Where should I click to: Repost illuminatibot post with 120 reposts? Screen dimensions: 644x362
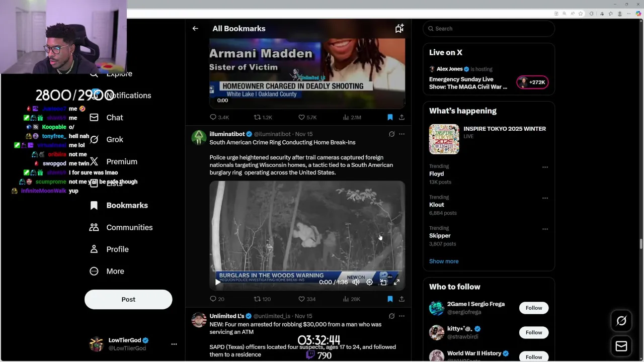[262, 299]
